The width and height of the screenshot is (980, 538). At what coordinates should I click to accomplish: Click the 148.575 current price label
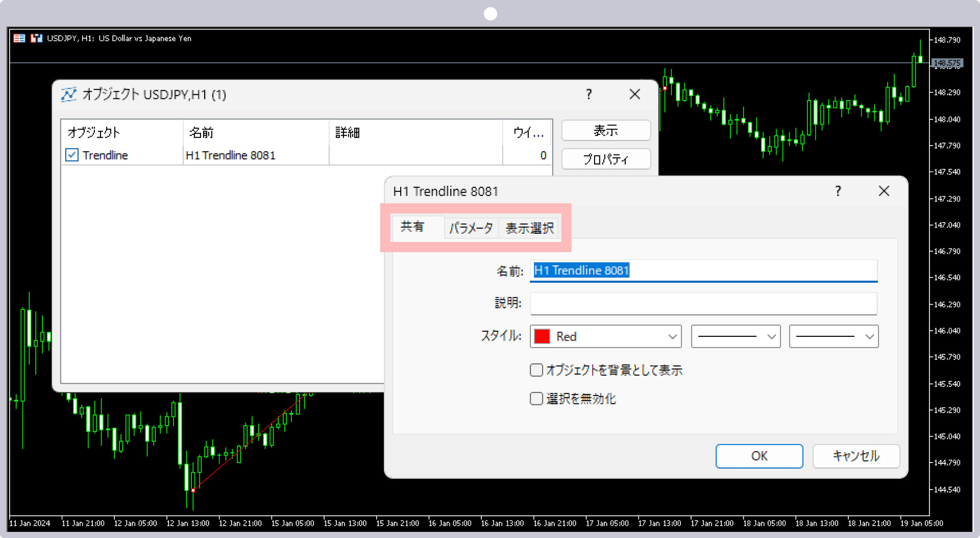947,63
